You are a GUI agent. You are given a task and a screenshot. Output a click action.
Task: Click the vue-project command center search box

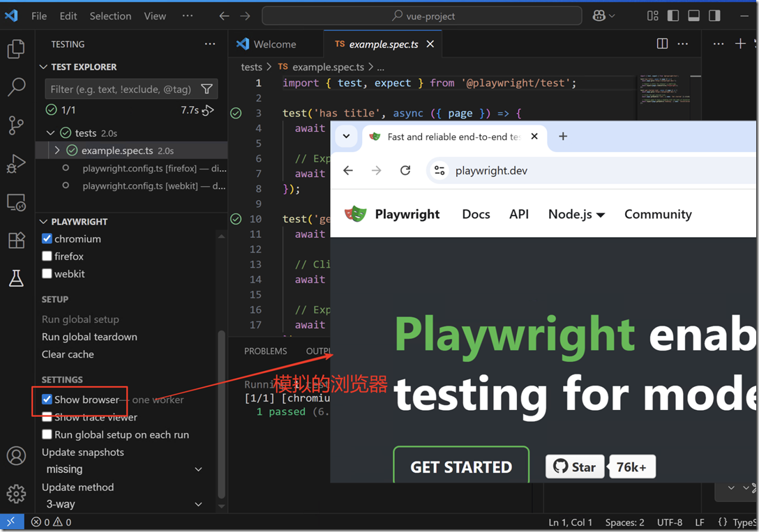422,16
